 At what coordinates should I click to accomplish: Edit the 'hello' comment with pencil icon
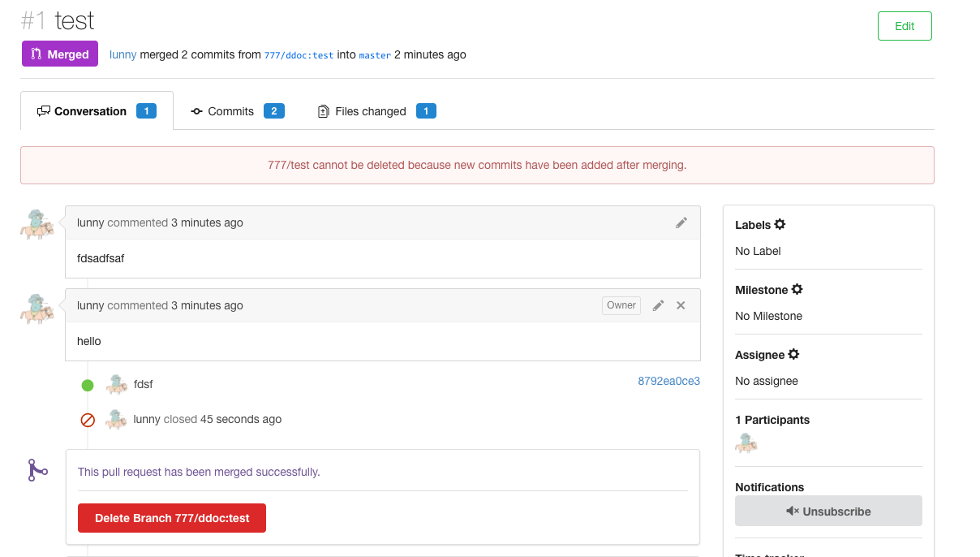tap(658, 305)
